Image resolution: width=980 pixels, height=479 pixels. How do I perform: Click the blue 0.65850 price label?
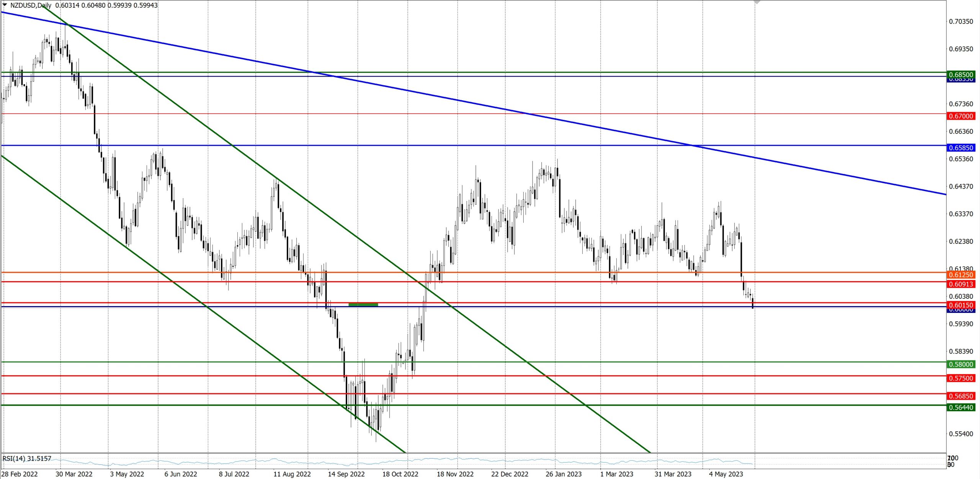pyautogui.click(x=960, y=148)
